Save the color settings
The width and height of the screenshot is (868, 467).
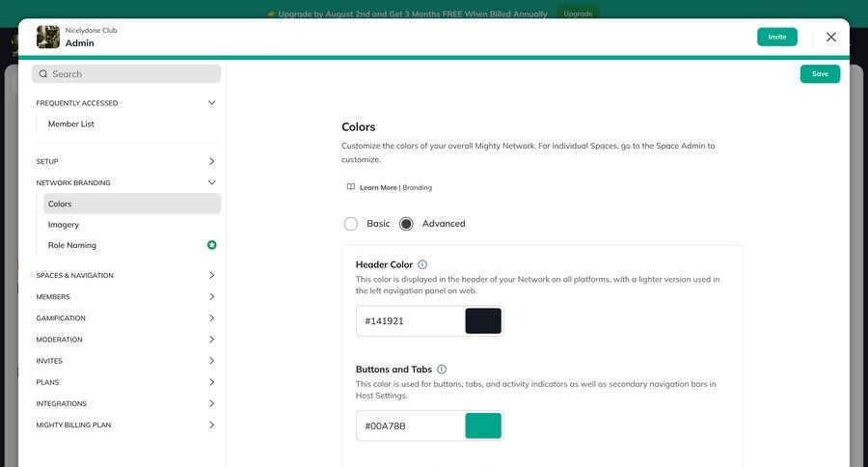tap(820, 73)
